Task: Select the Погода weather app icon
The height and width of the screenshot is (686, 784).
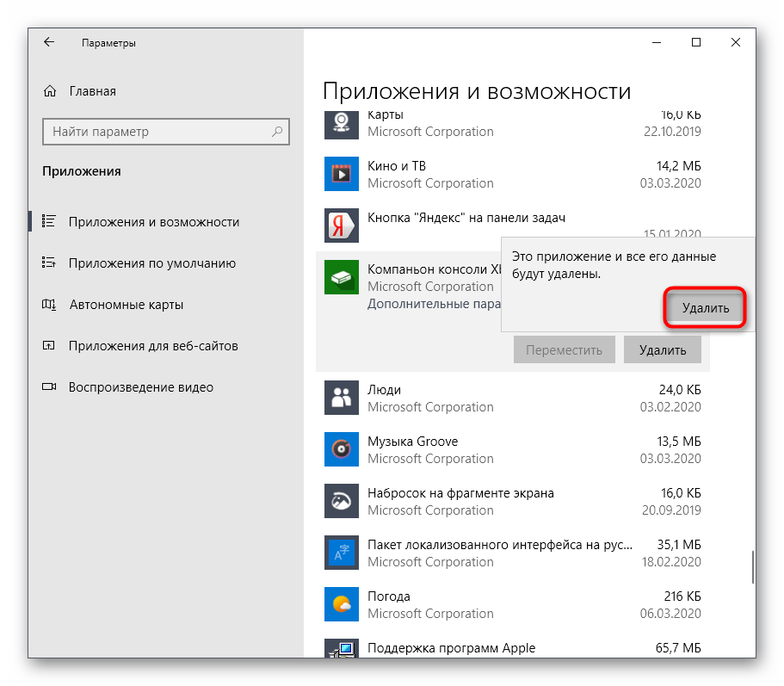Action: (x=341, y=604)
